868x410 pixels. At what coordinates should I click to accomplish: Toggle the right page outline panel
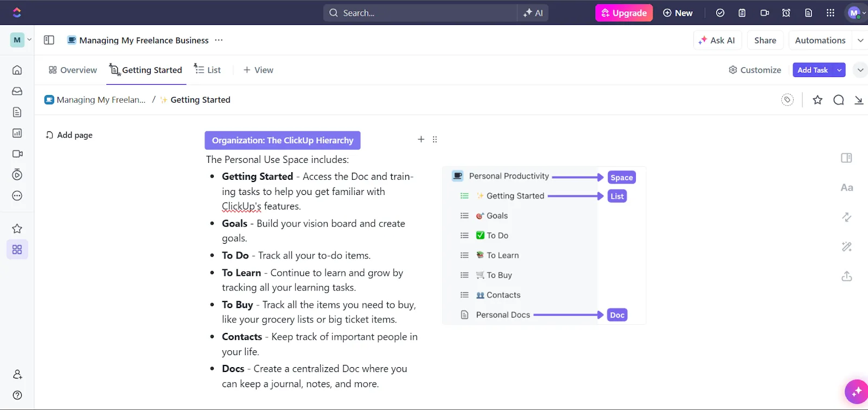(847, 158)
